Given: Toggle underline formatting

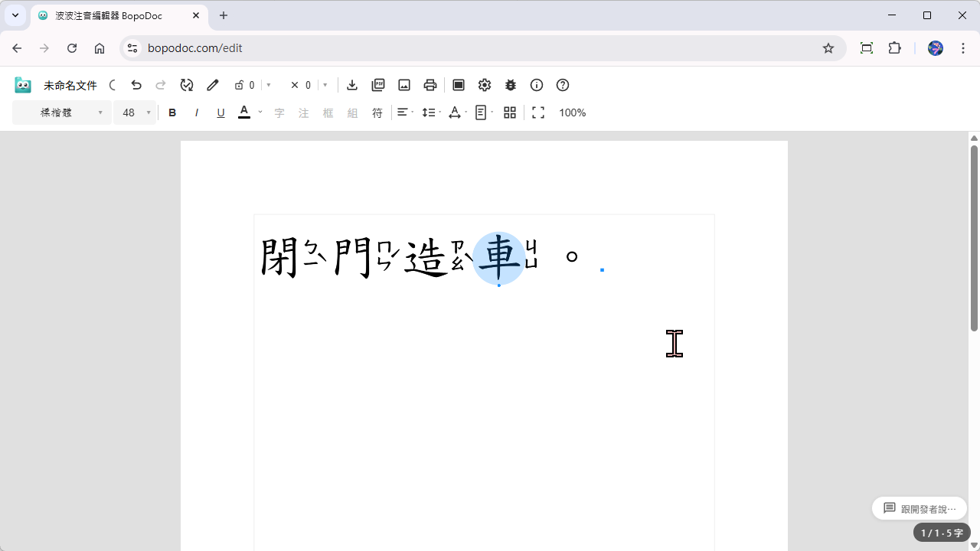Looking at the screenshot, I should point(220,112).
